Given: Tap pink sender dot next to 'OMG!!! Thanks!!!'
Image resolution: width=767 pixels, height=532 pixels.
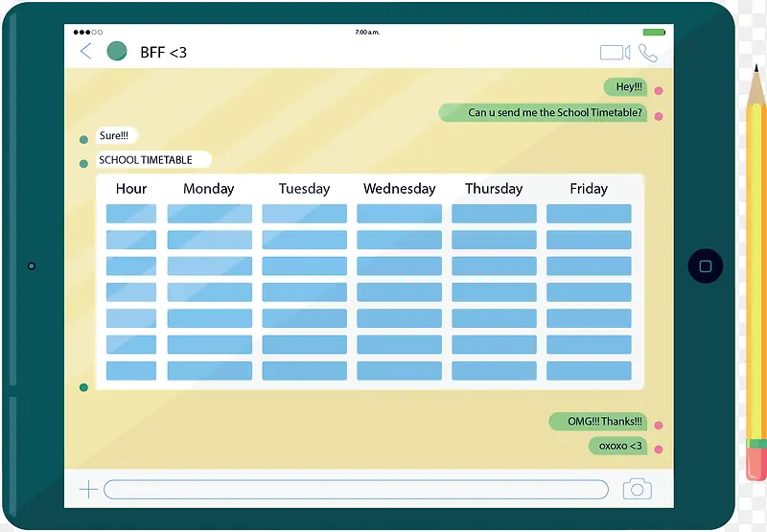Looking at the screenshot, I should click(x=659, y=426).
